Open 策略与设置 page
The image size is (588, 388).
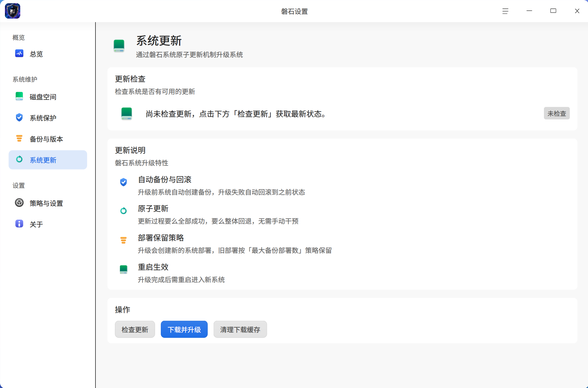48,203
